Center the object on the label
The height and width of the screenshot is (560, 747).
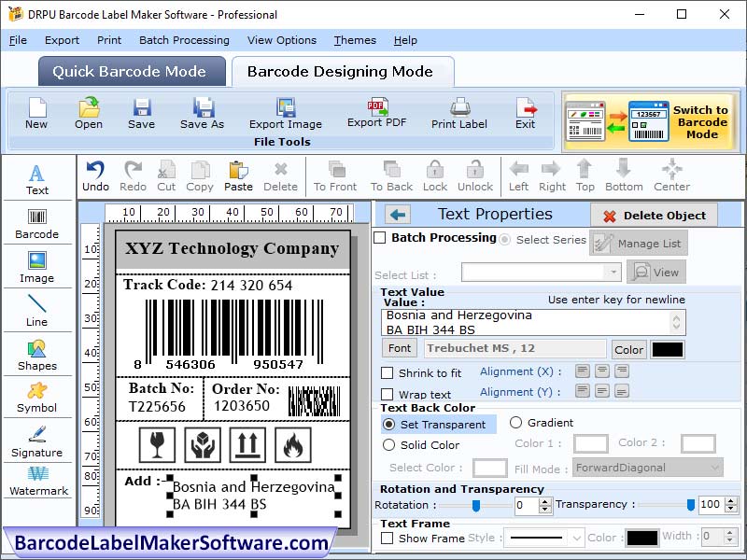point(671,176)
